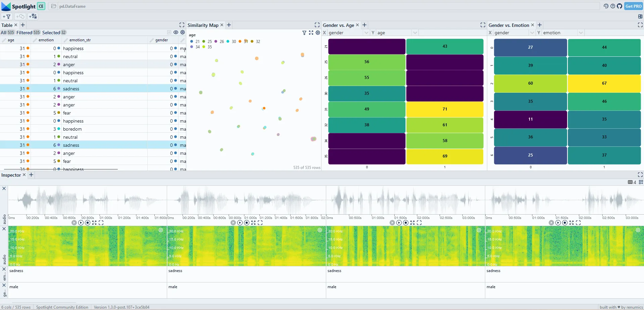Screen dimensions: 644x310
Task: Open Y axis age dropdown
Action: pyautogui.click(x=397, y=33)
